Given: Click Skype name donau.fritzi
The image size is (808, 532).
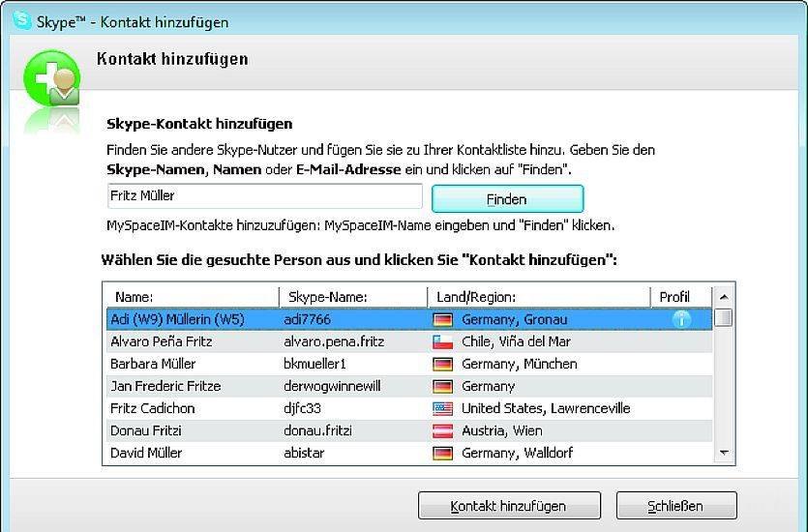Looking at the screenshot, I should [318, 430].
